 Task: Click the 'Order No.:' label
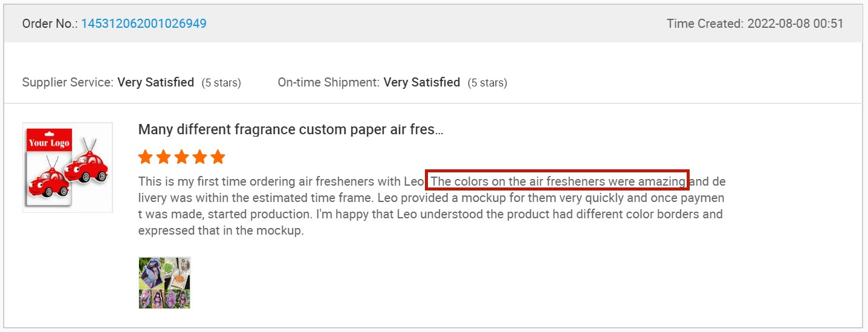pos(50,24)
